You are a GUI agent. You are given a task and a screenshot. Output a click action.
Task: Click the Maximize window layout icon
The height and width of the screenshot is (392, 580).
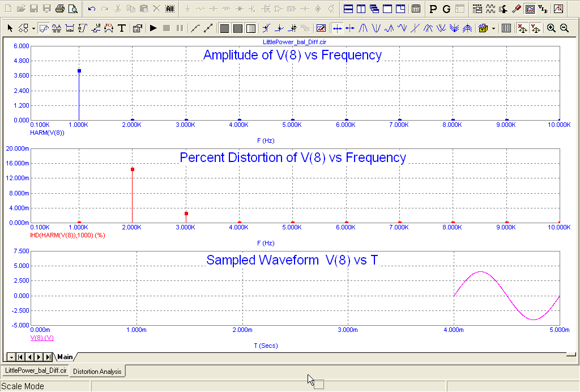[387, 8]
